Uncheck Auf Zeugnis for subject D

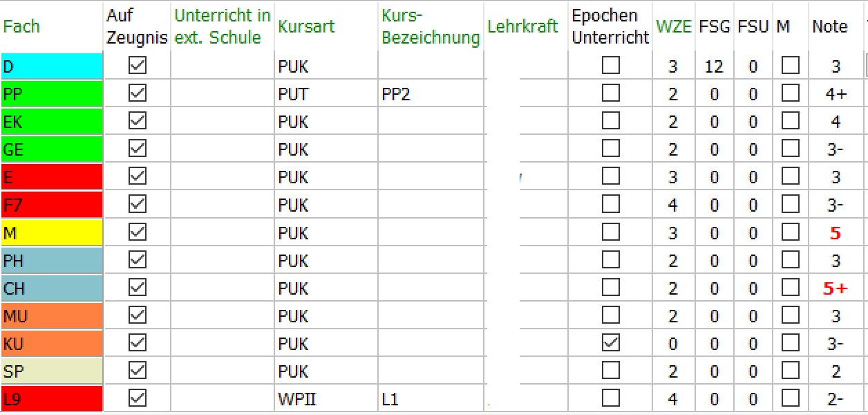138,66
